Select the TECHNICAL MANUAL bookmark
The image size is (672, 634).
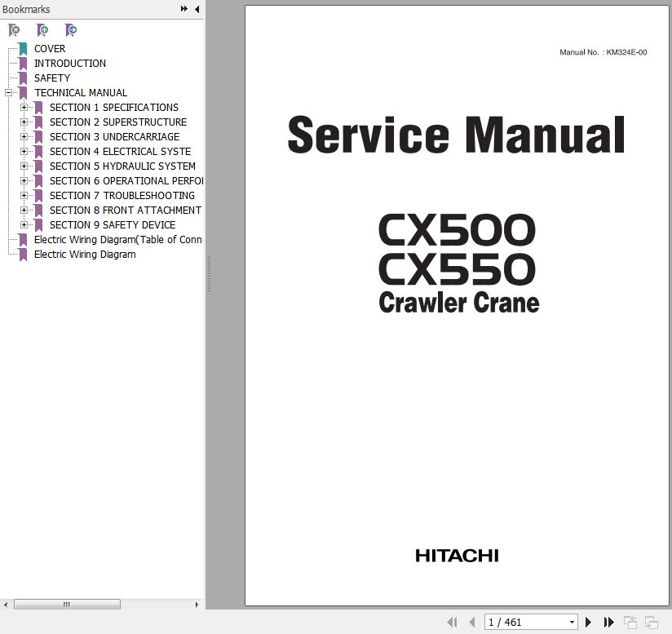(x=81, y=92)
